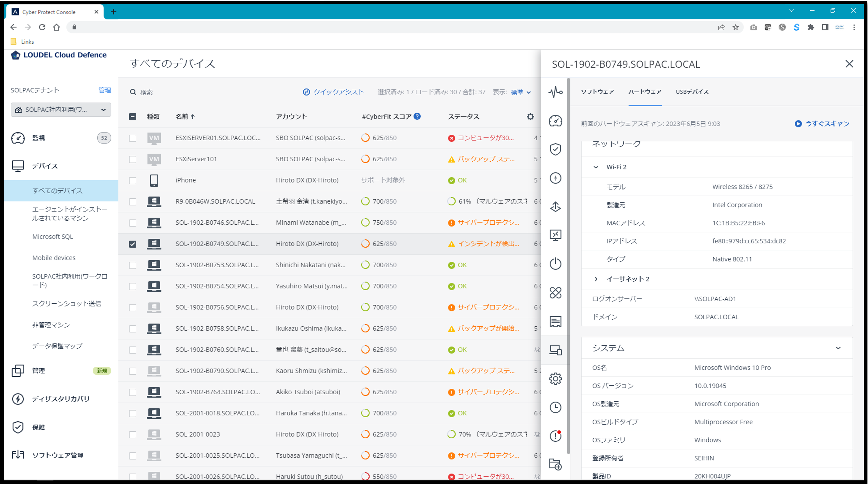The image size is (868, 484).
Task: Click the CyberFit score help question mark
Action: click(x=417, y=116)
